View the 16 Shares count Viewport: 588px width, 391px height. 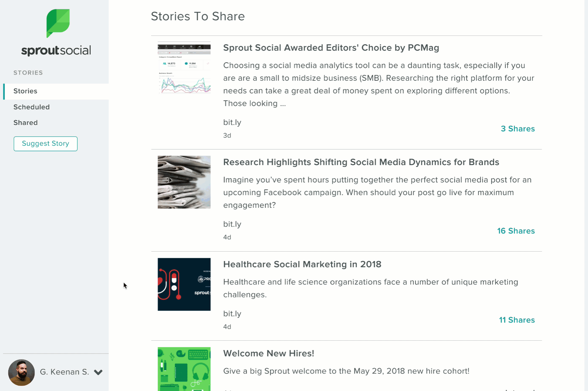(516, 231)
